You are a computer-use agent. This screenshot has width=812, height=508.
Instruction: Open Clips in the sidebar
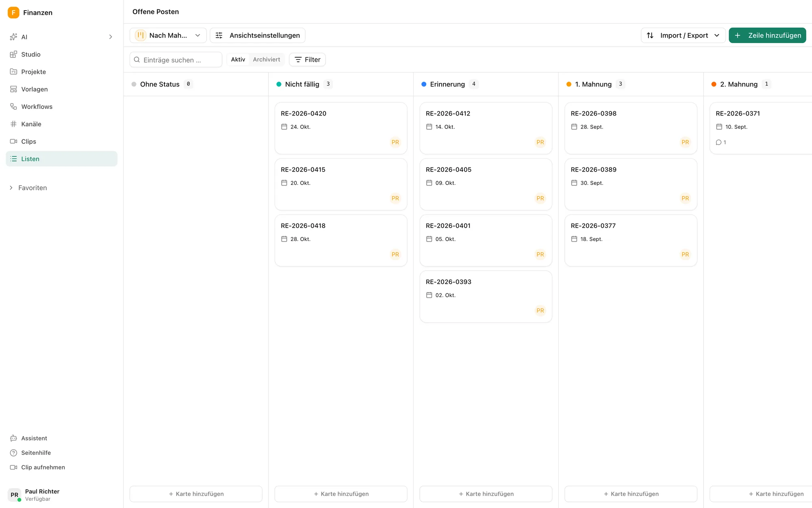pyautogui.click(x=62, y=142)
